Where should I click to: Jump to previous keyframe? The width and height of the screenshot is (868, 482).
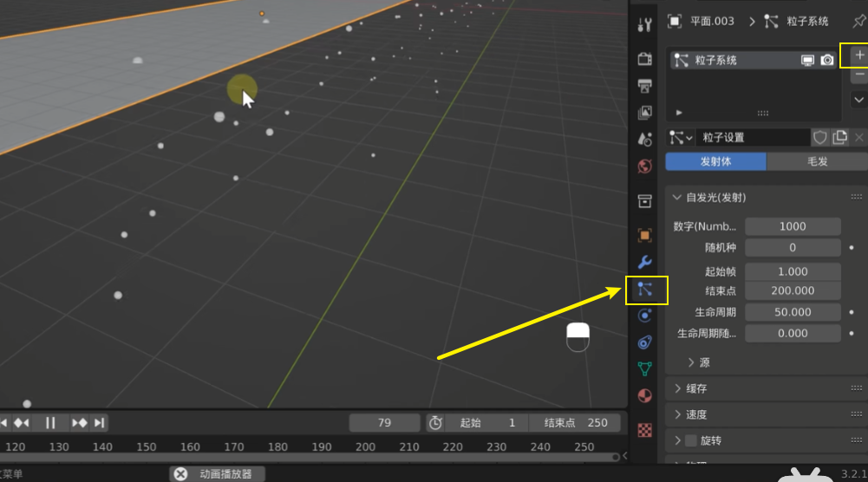pyautogui.click(x=22, y=423)
